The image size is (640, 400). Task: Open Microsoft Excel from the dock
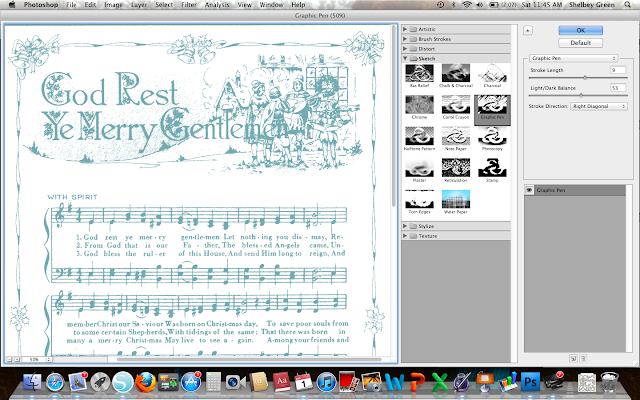tap(440, 382)
